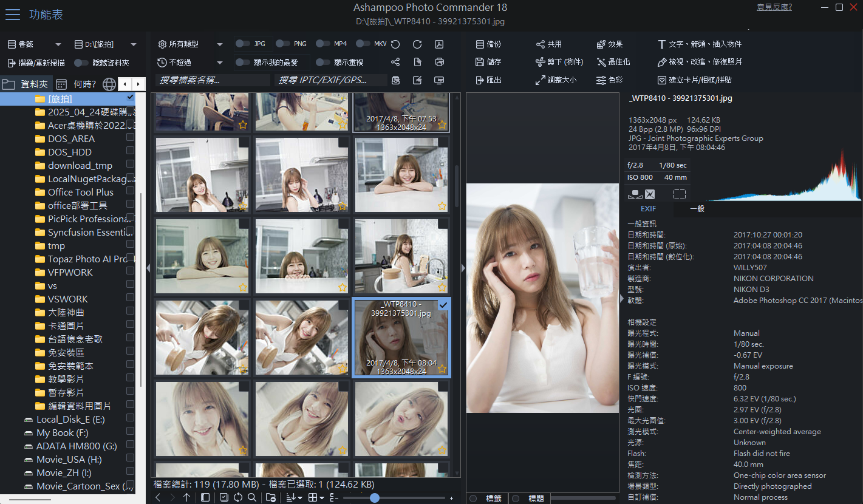This screenshot has width=863, height=504.
Task: Click the new folder icon at bottom
Action: click(x=271, y=497)
